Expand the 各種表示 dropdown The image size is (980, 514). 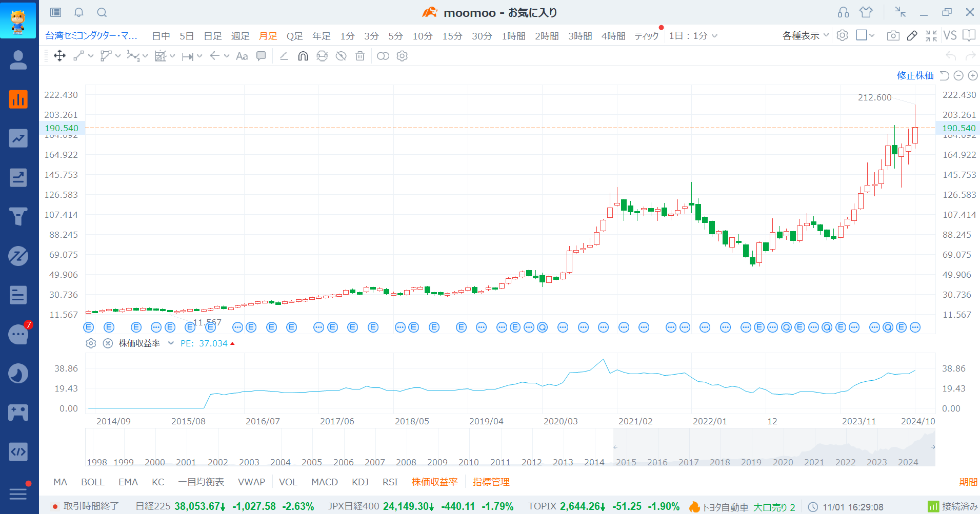coord(805,35)
